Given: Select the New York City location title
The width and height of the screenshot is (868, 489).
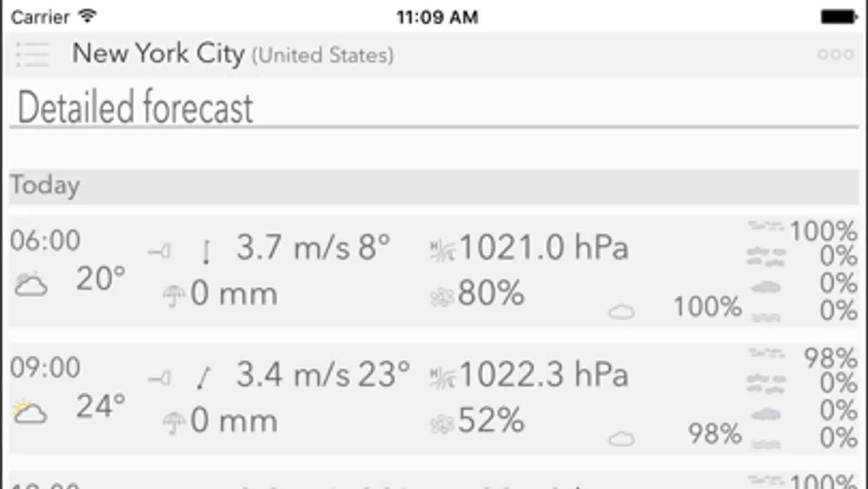Looking at the screenshot, I should click(158, 54).
